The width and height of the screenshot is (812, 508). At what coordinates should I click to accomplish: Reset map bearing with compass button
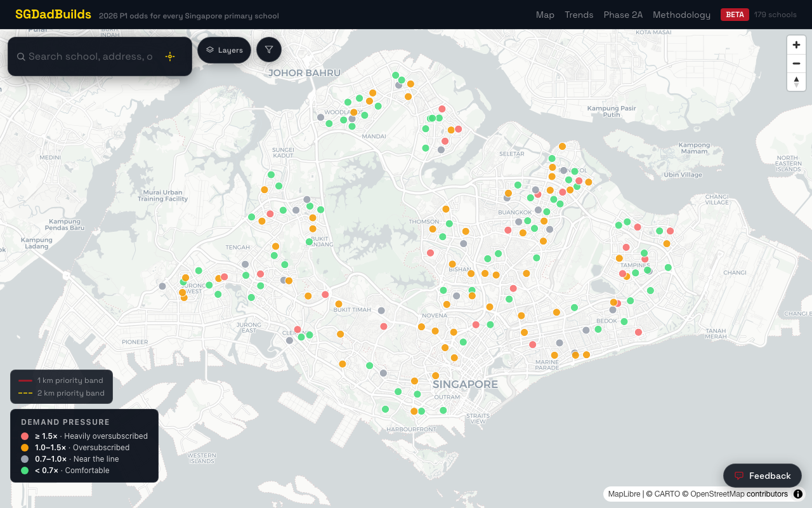(796, 82)
